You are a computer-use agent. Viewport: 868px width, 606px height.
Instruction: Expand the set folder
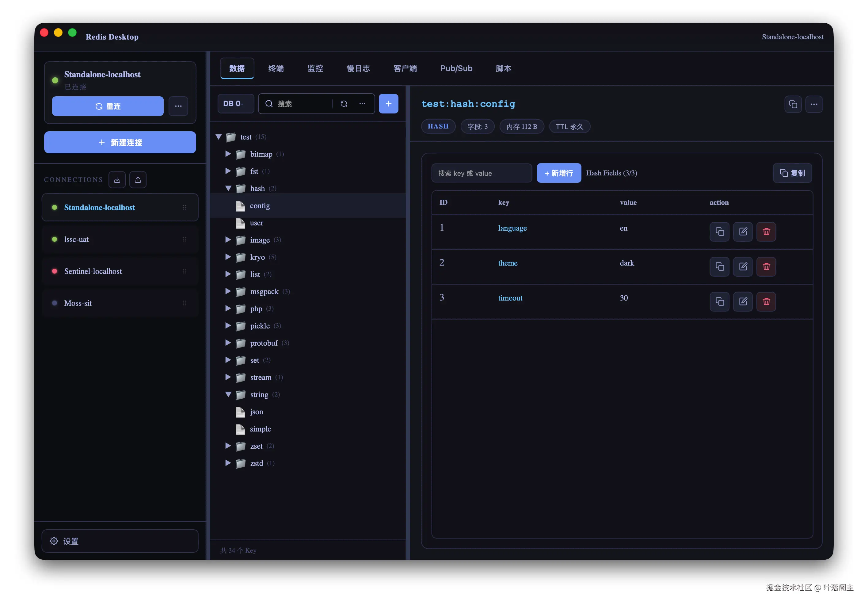(228, 360)
